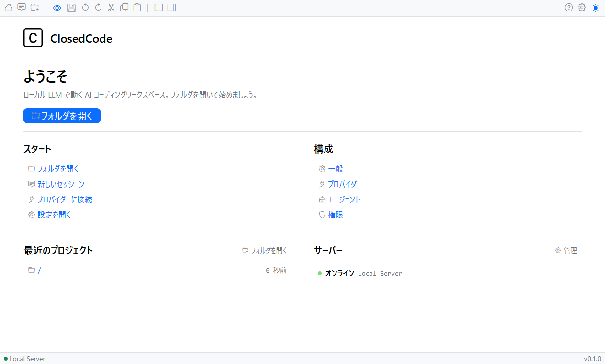Screen dimensions: 605x364
Task: Open Help with the question mark icon
Action: tap(569, 8)
